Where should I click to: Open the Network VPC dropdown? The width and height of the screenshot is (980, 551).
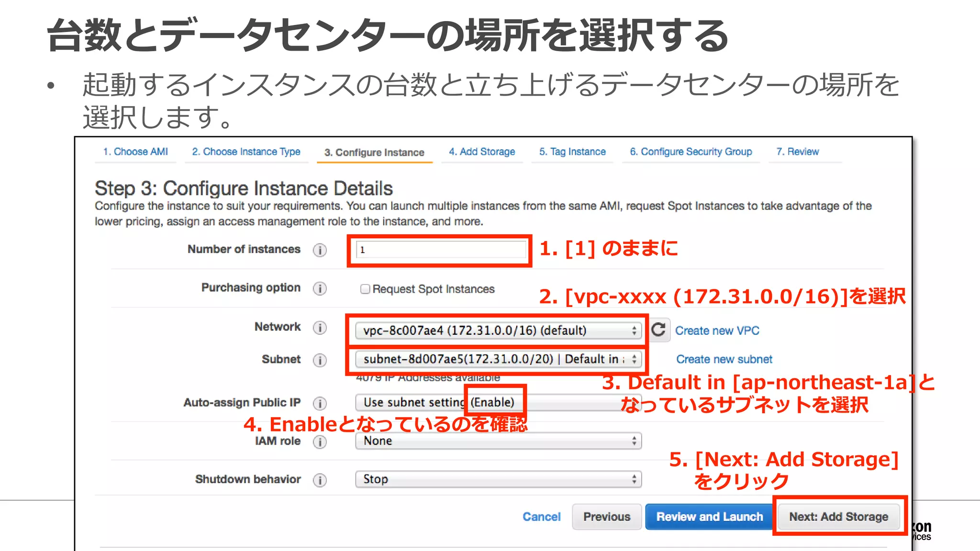(498, 331)
